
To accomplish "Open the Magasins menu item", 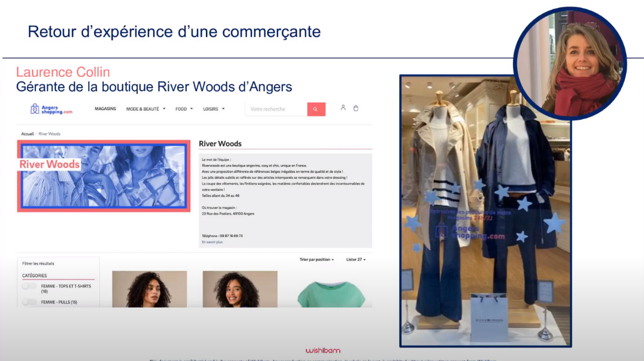I will point(105,109).
